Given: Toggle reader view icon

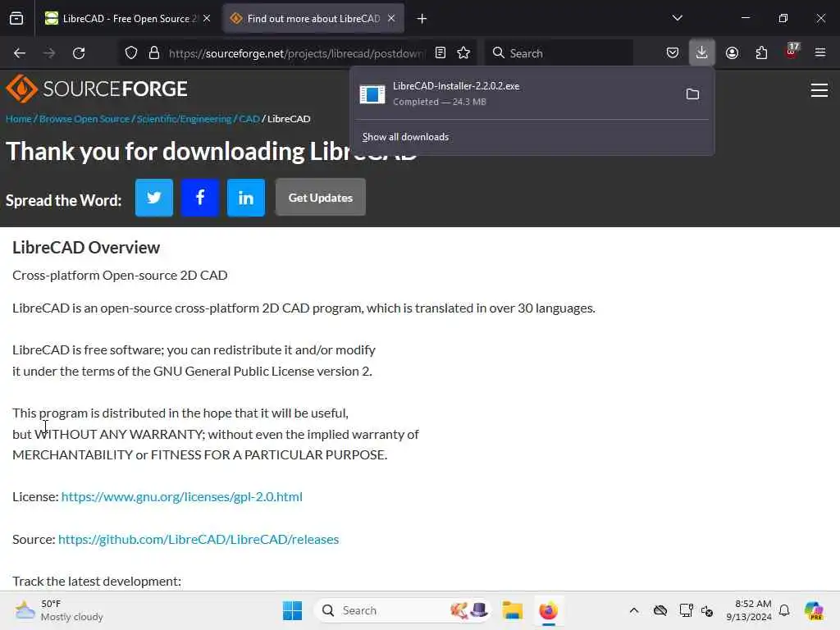Looking at the screenshot, I should coord(441,53).
